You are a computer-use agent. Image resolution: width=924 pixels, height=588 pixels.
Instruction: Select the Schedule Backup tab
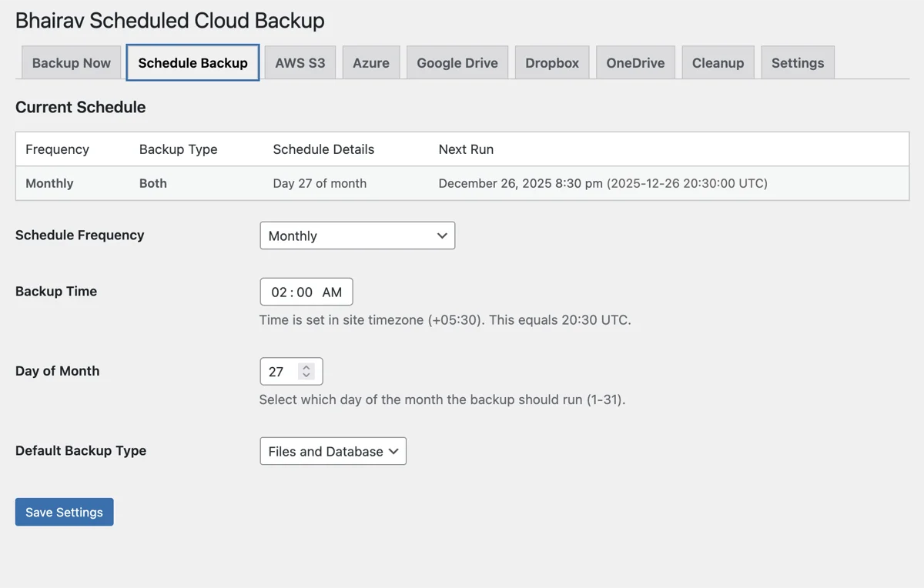coord(192,62)
